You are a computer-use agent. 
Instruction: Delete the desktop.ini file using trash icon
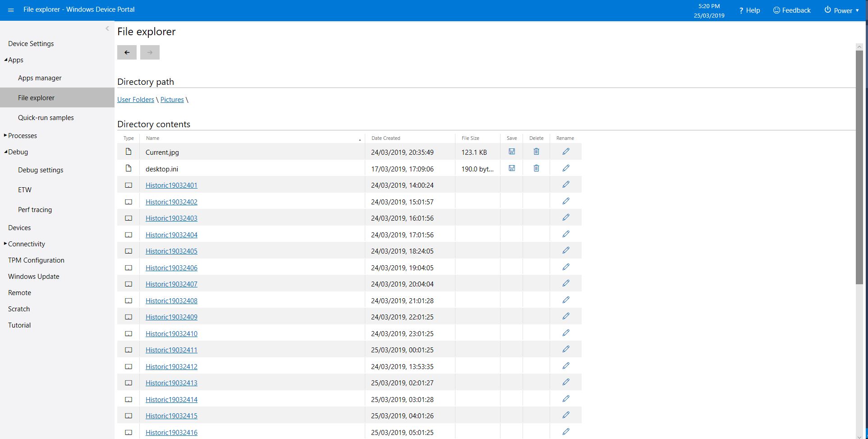pyautogui.click(x=536, y=168)
